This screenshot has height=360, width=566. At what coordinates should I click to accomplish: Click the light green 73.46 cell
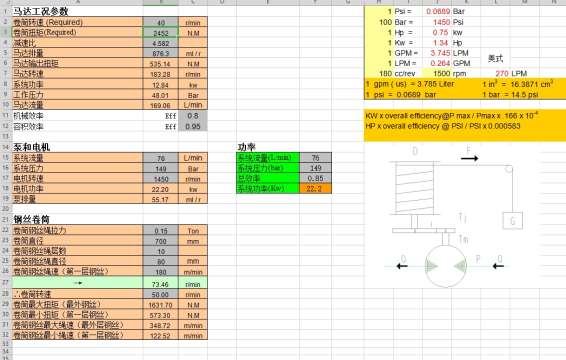[x=161, y=284]
